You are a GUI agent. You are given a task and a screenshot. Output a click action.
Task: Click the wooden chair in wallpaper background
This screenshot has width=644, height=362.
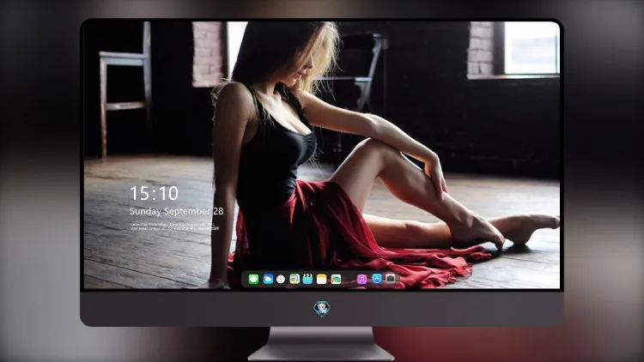125,88
